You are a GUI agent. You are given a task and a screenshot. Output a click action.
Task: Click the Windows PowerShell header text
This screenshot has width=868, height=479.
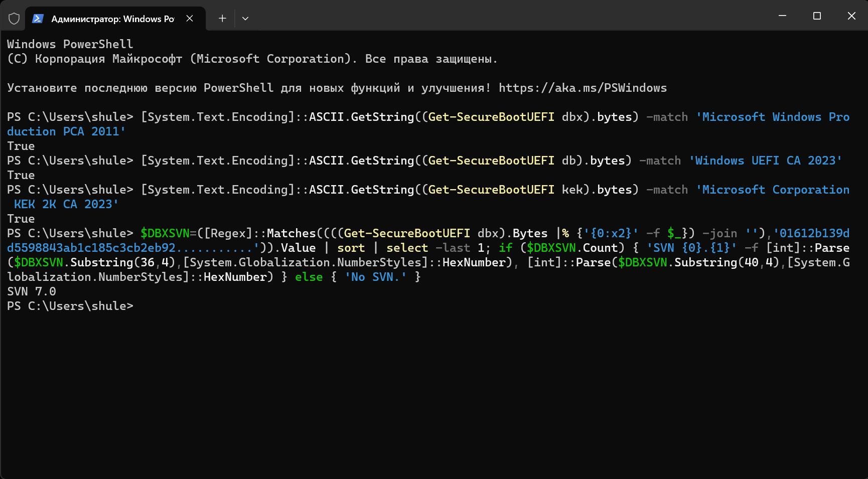(x=70, y=44)
